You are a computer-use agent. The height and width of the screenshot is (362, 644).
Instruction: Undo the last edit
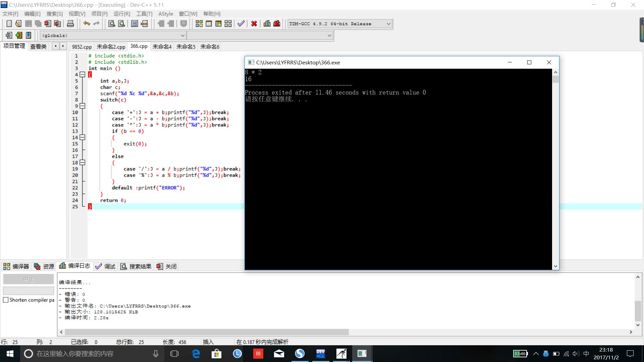[87, 23]
